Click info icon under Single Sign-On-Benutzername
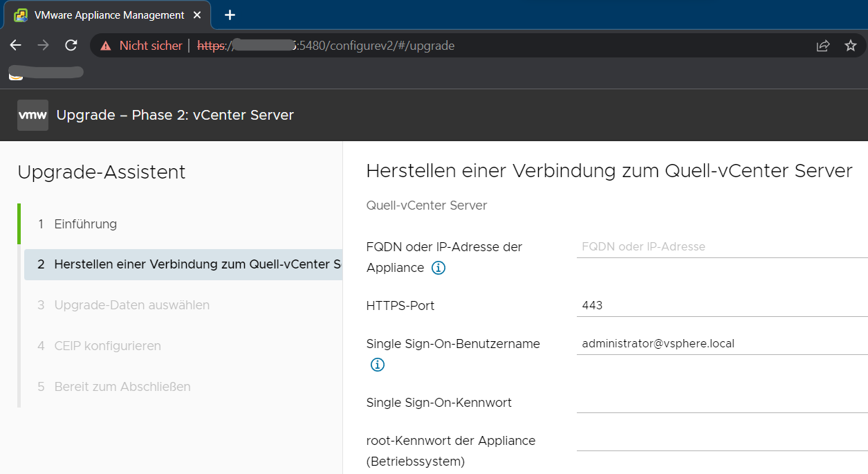 point(378,365)
